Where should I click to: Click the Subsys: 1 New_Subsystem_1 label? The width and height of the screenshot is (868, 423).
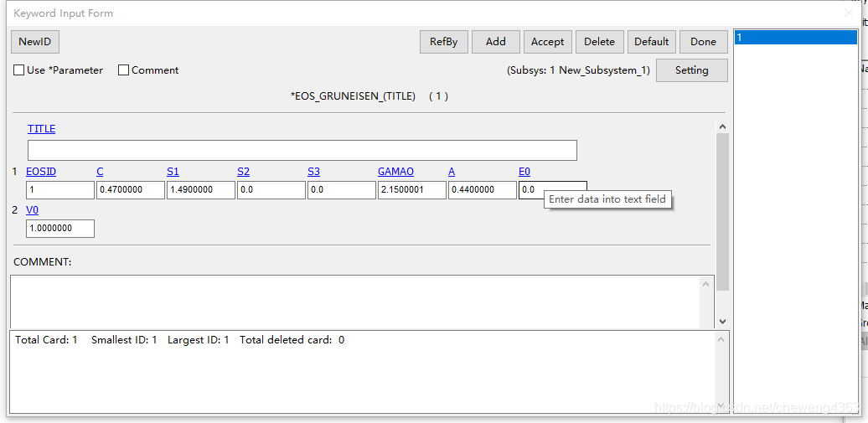pos(578,71)
